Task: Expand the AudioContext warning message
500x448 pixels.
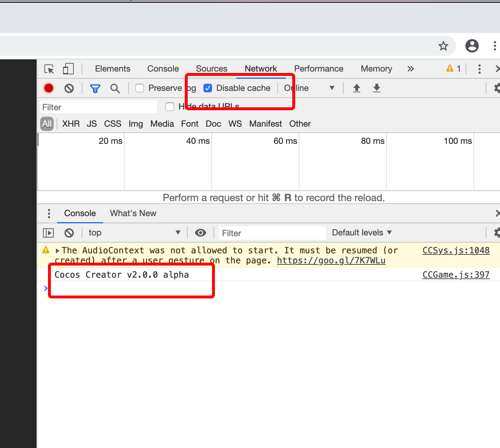Action: 58,250
